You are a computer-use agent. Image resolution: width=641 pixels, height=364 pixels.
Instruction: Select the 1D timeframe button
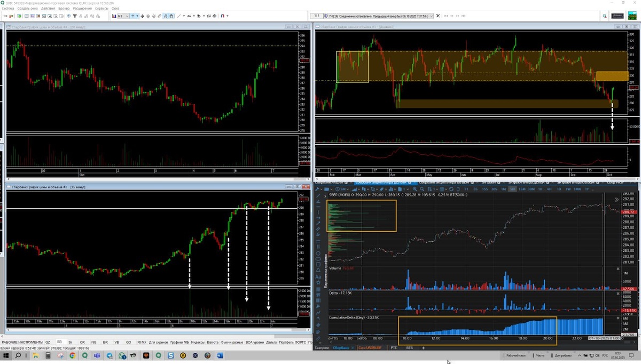click(559, 189)
